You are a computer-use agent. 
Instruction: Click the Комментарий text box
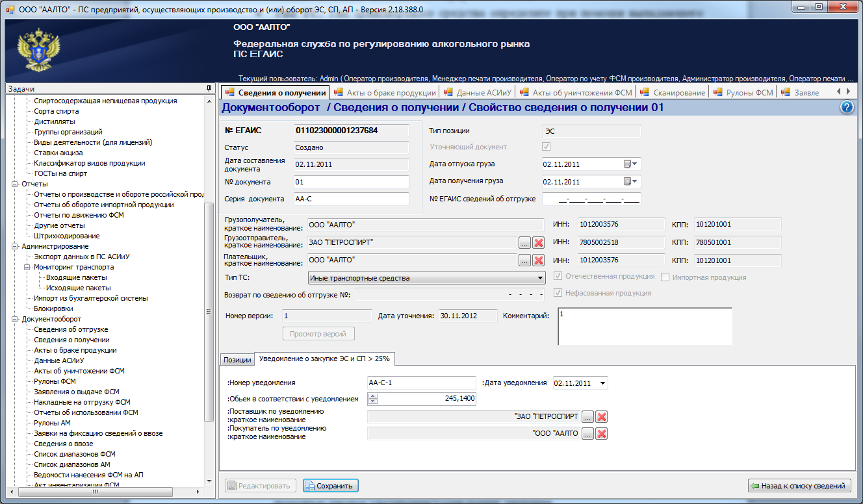[x=645, y=326]
